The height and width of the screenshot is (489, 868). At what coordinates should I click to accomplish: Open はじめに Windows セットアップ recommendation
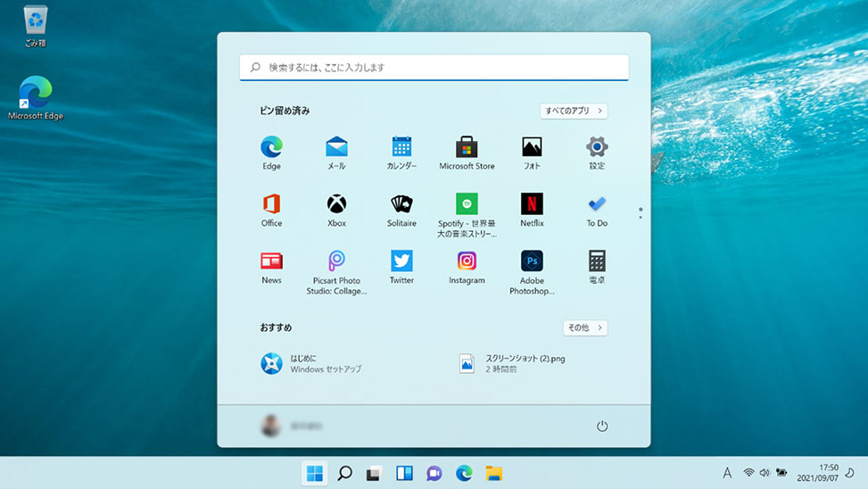point(311,363)
